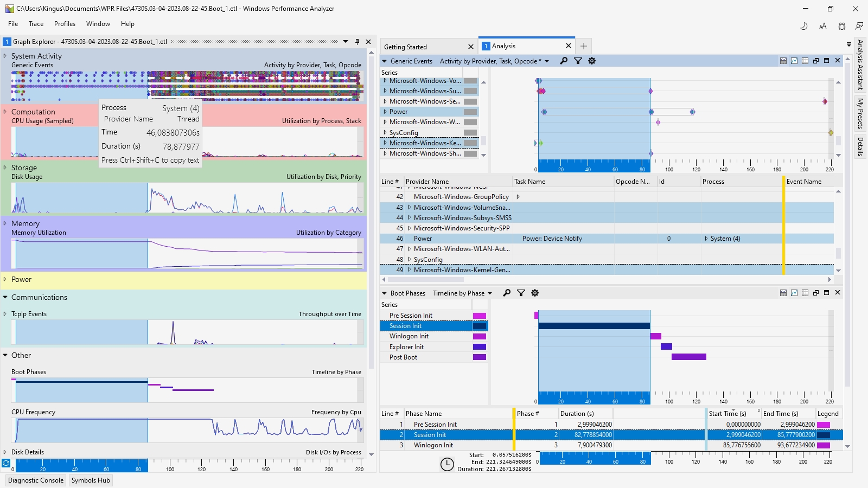Image resolution: width=868 pixels, height=488 pixels.
Task: Show graph and table in Generic Events
Action: click(783, 61)
